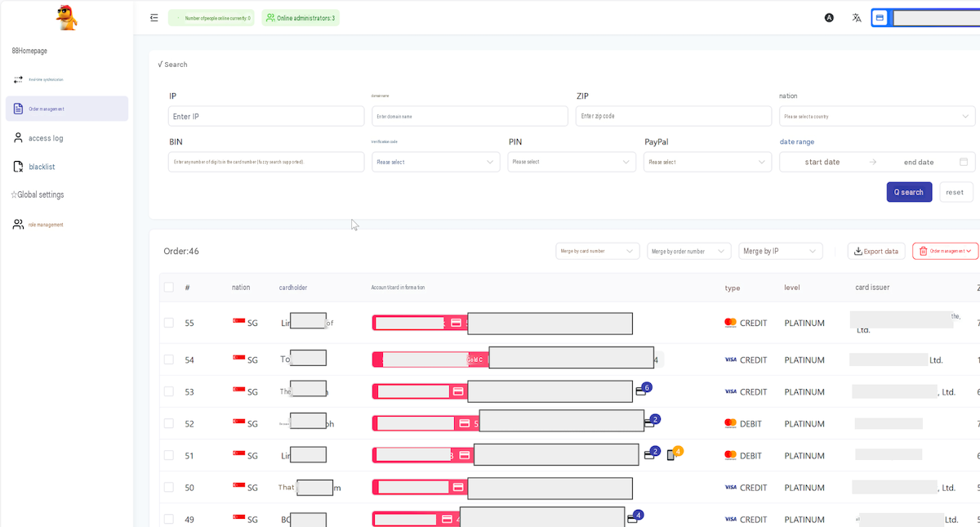The width and height of the screenshot is (980, 527).
Task: Click the card badge icon showing 2 in row 52
Action: point(652,422)
